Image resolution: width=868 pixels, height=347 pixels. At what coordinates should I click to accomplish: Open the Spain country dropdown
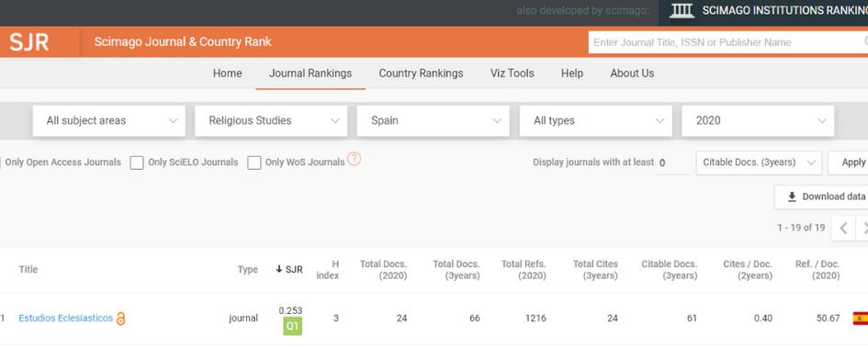(x=433, y=120)
